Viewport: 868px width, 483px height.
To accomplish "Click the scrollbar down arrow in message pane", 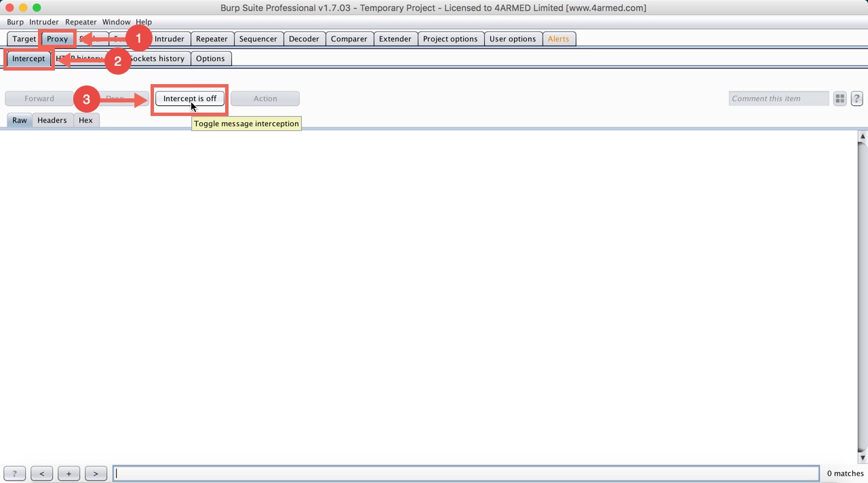I will pos(863,458).
